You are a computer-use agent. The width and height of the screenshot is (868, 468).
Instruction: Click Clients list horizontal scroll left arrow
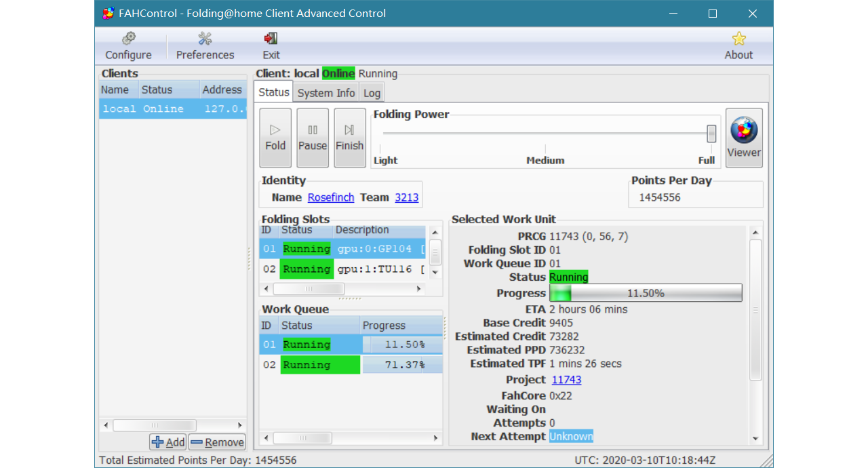click(106, 425)
